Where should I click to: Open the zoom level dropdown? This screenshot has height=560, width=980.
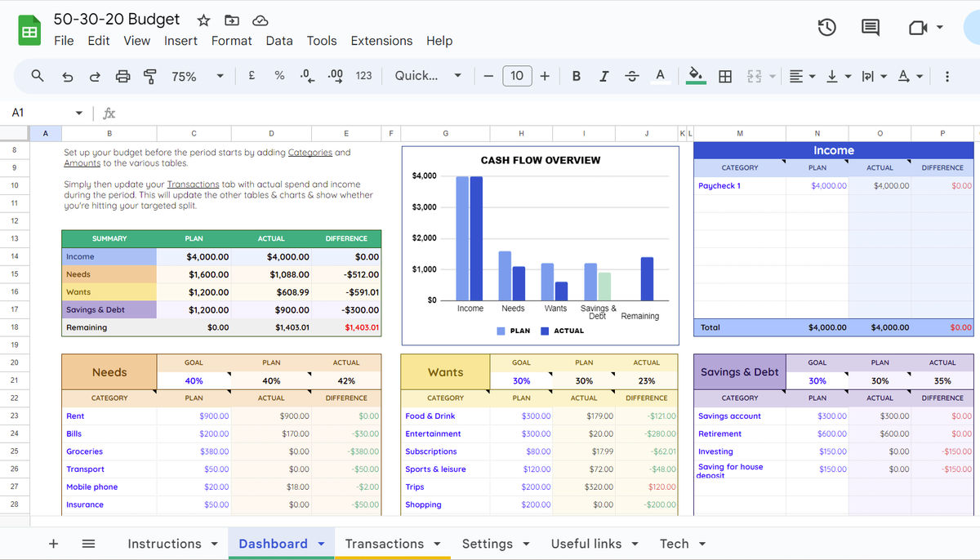(196, 75)
